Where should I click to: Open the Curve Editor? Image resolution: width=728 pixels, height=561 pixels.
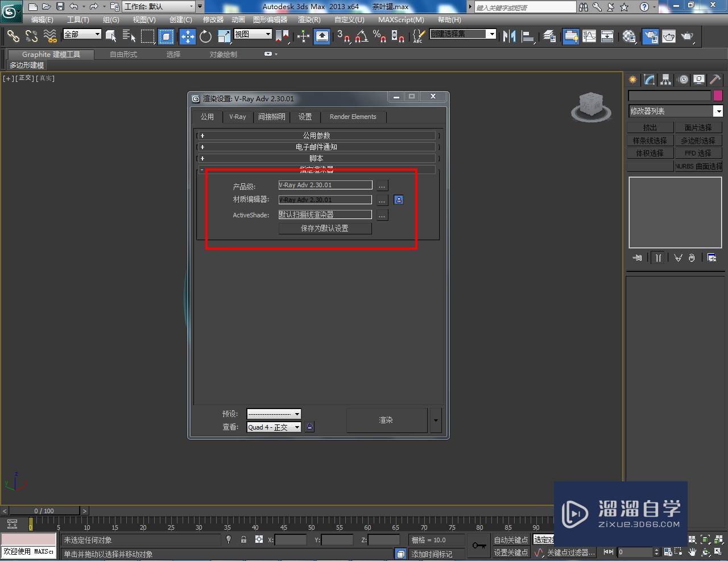(589, 36)
